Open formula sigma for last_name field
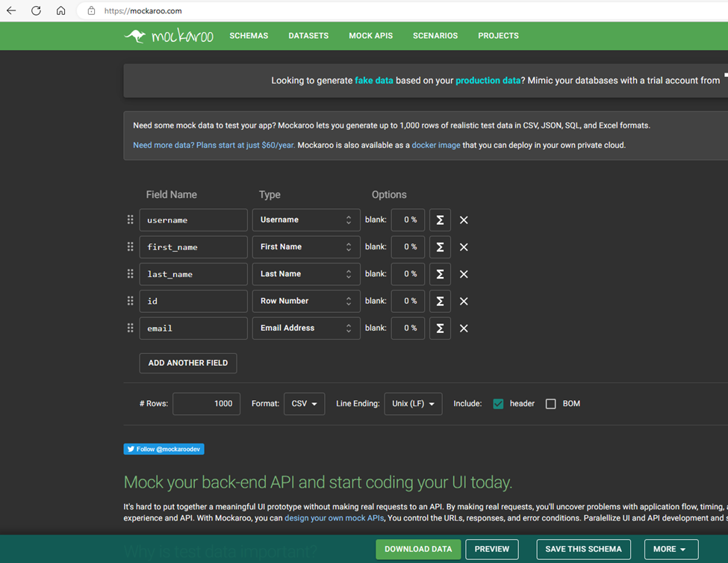728x563 pixels. click(x=440, y=274)
